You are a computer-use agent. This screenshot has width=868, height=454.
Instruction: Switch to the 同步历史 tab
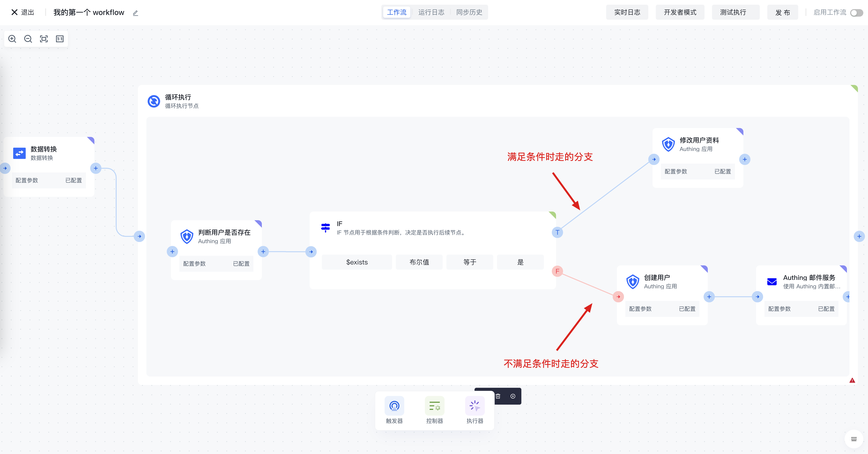(469, 12)
